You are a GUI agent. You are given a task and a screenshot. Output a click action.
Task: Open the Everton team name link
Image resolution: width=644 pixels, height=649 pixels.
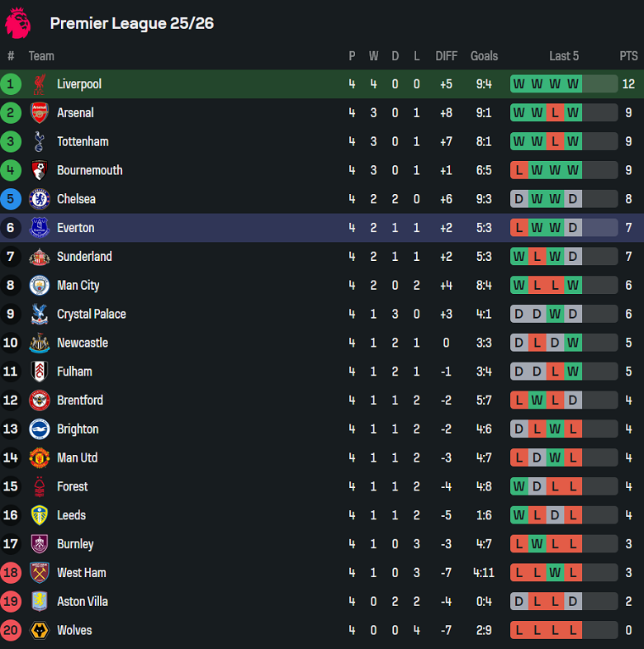click(75, 228)
